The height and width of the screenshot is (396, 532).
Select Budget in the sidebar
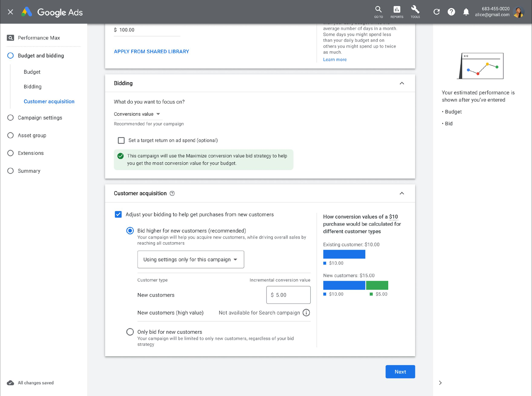[32, 72]
